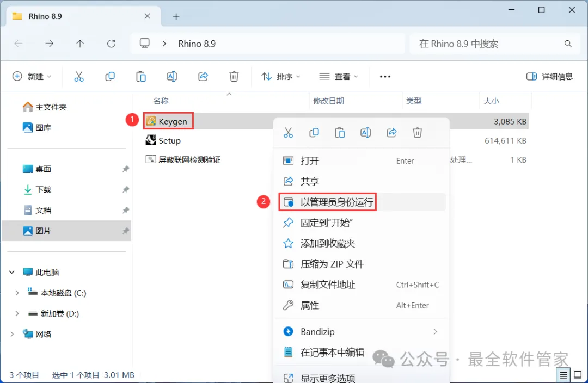
Task: Click the Copy icon in the toolbar
Action: (110, 77)
